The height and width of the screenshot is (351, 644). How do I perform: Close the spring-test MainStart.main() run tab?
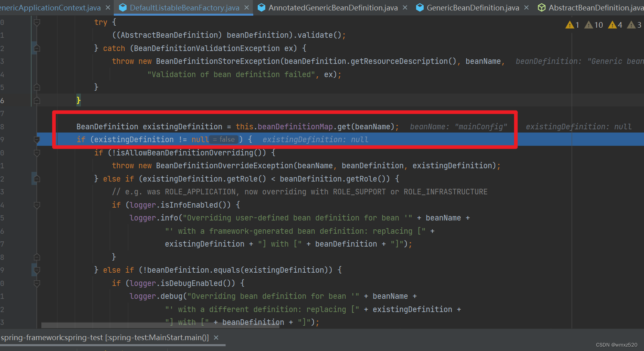click(x=216, y=338)
